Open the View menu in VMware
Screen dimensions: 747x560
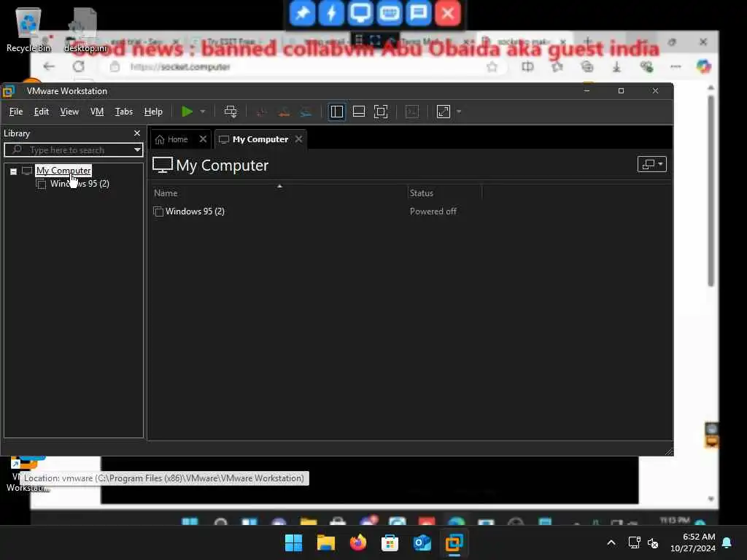pos(69,112)
